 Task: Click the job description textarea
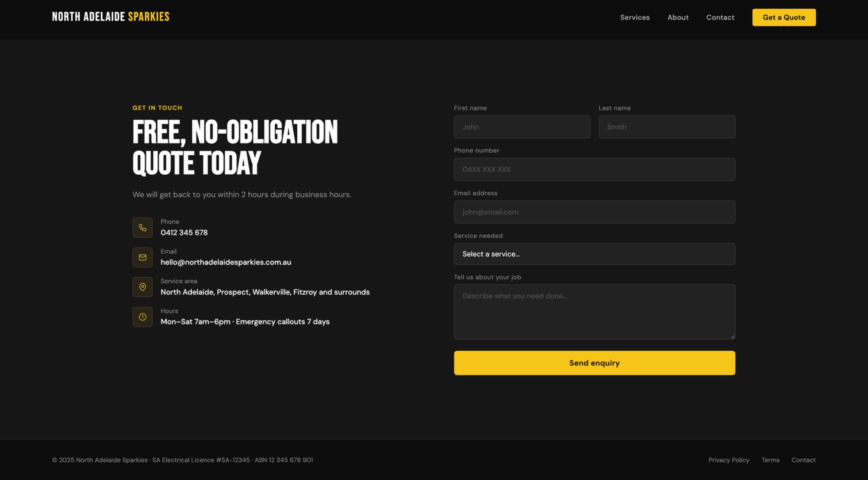tap(594, 312)
